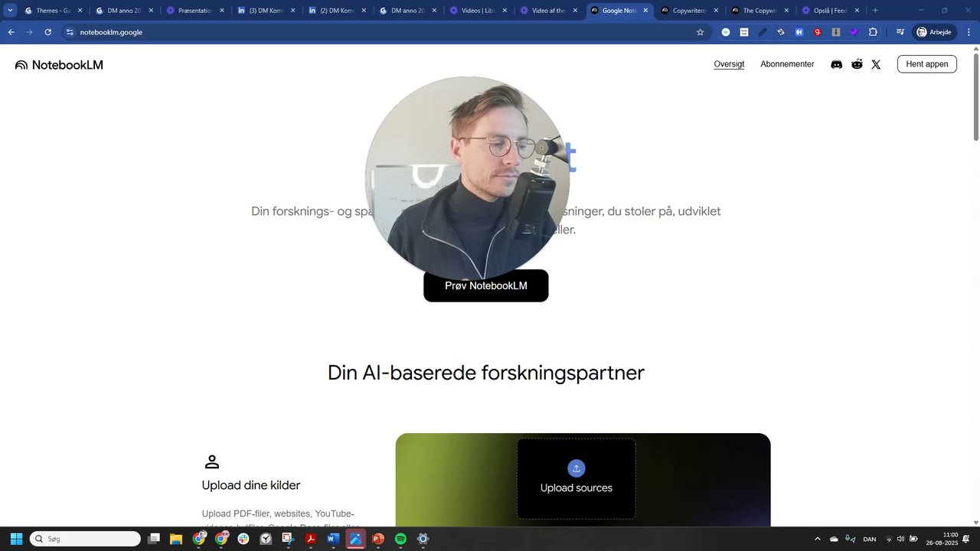Screen dimensions: 980x551
Task: Click the Upload sources box
Action: [577, 479]
